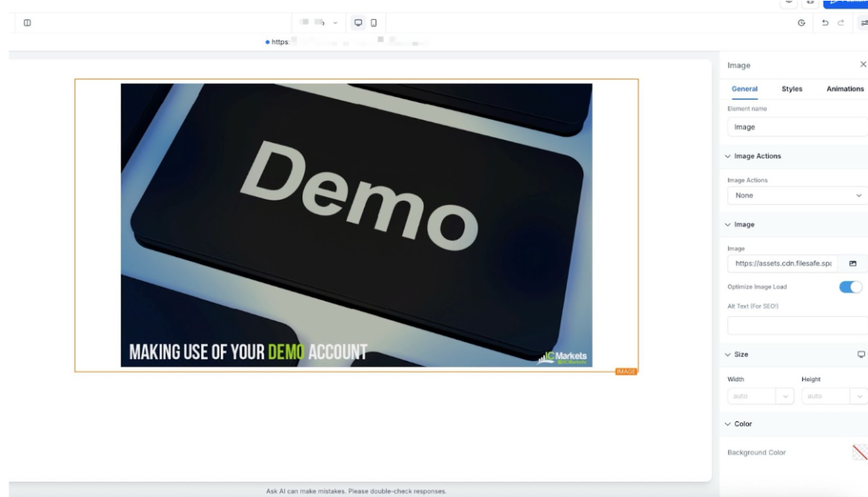The height and width of the screenshot is (497, 868).
Task: Open version history clock icon
Action: pos(802,24)
